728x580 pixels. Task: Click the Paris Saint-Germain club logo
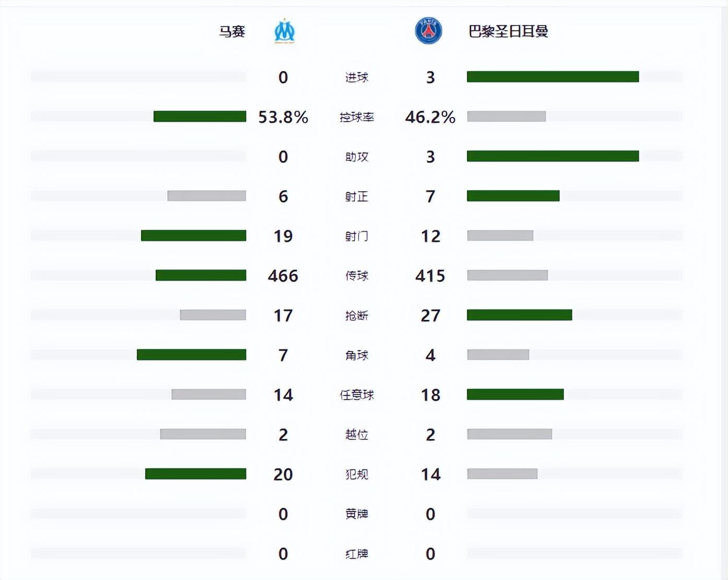coord(428,31)
